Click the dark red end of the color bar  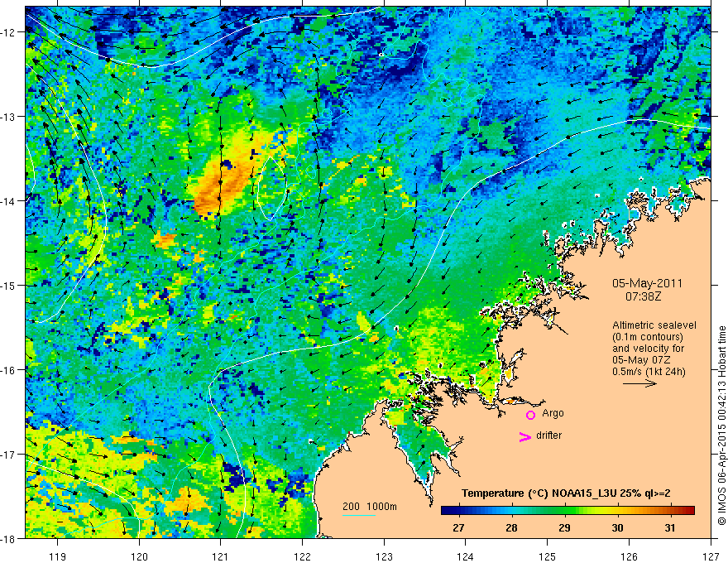[x=689, y=511]
